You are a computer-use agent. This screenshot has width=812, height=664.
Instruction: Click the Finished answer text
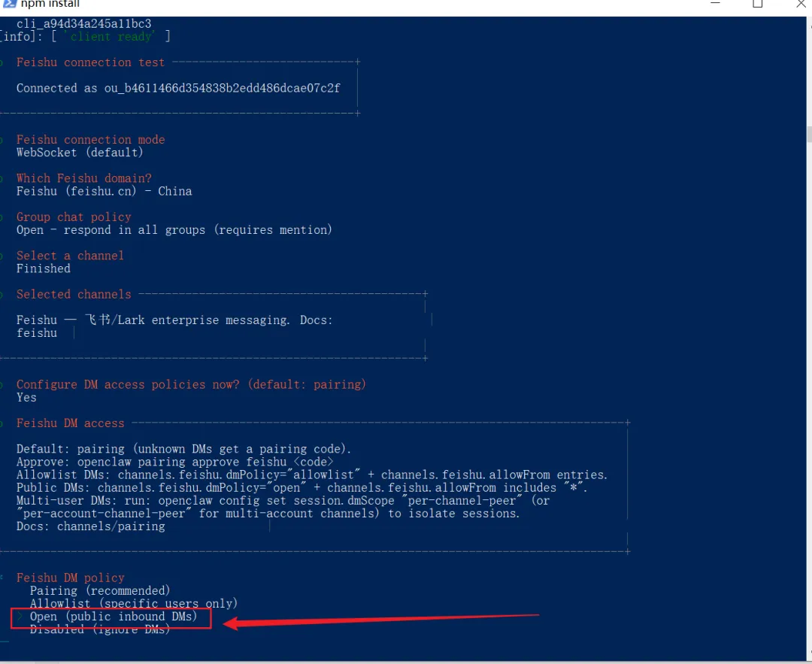coord(44,268)
